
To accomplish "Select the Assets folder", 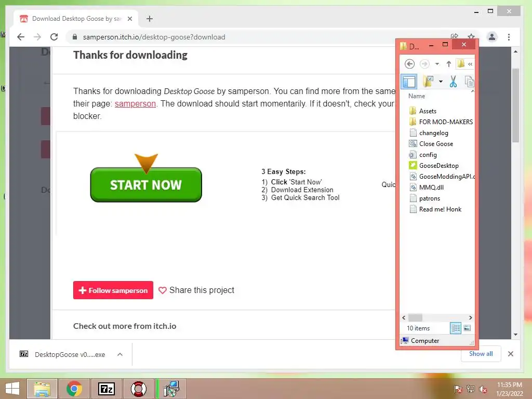I will 428,111.
